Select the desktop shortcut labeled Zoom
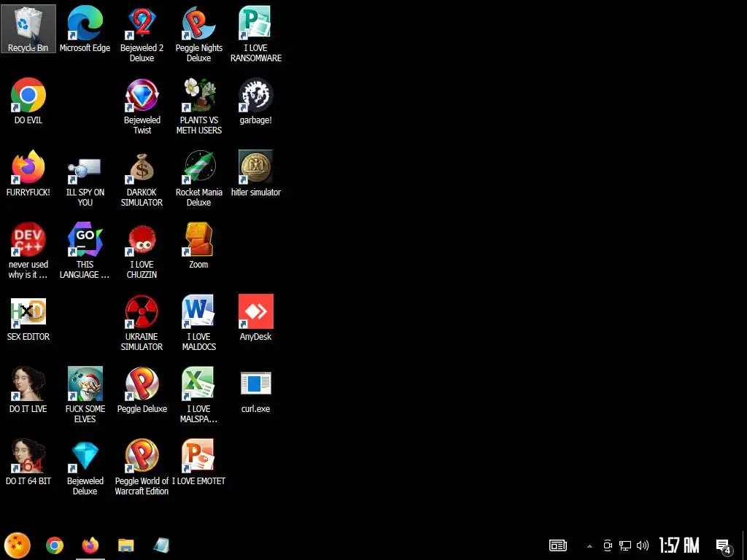Screen dimensions: 747x560 point(198,245)
